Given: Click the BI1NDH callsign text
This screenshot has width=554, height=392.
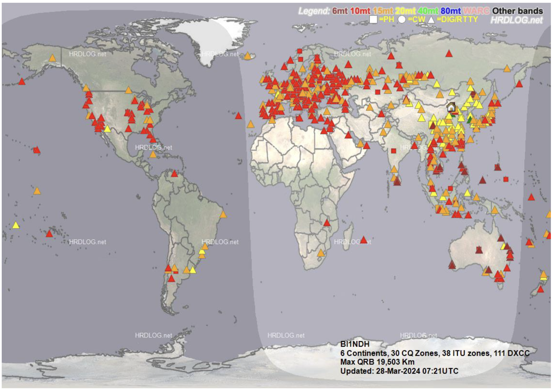Looking at the screenshot, I should pyautogui.click(x=355, y=344).
